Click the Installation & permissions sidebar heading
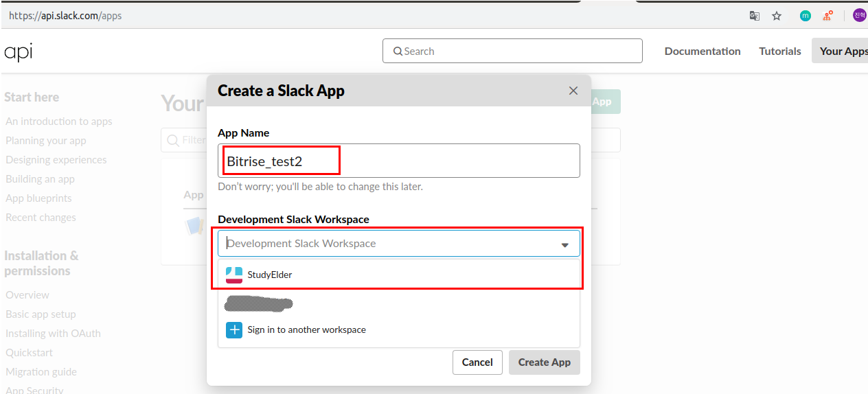 click(41, 264)
